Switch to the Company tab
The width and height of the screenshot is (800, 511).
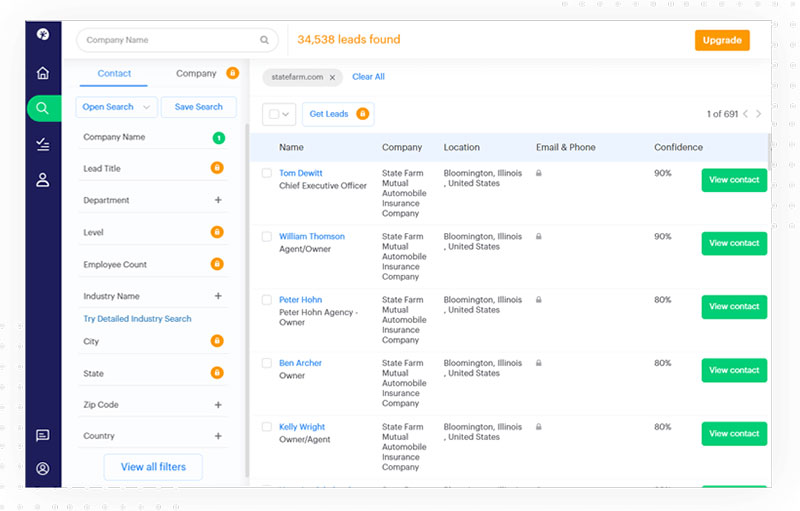[196, 73]
